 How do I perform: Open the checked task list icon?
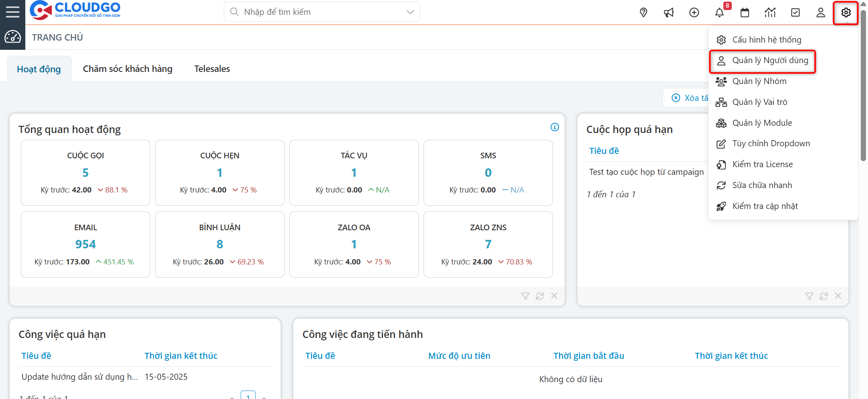coord(795,12)
